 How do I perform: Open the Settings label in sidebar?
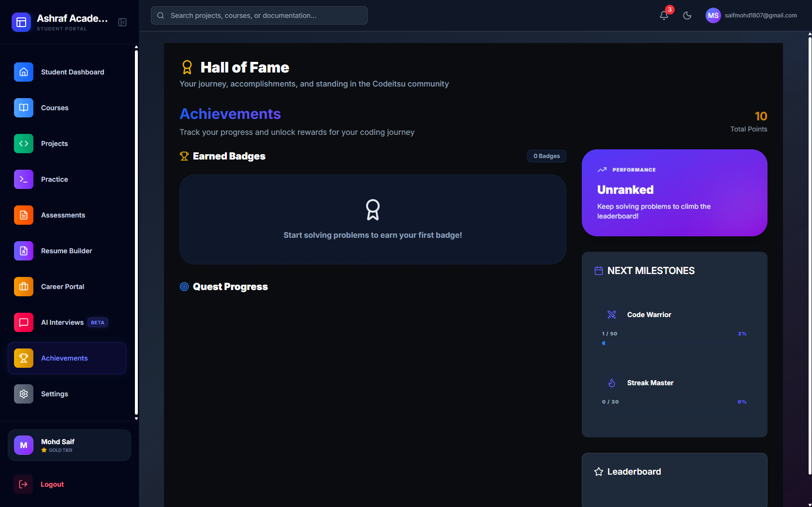tap(55, 394)
